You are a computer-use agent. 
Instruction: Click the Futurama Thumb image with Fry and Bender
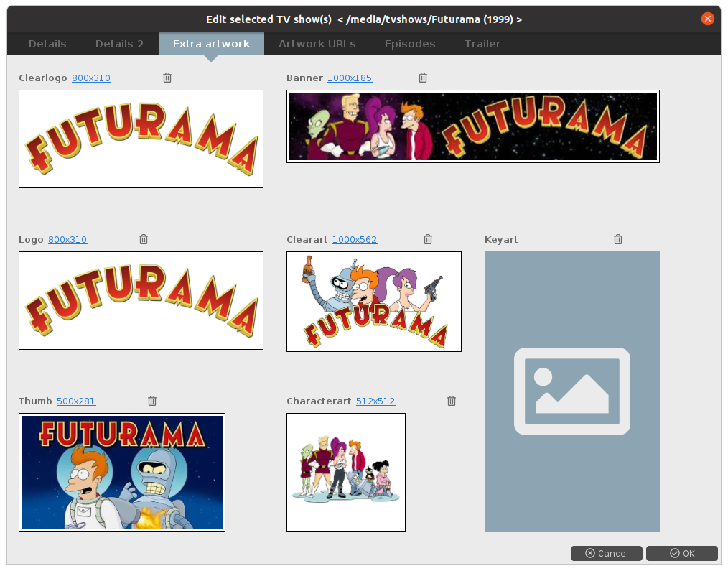click(x=122, y=472)
